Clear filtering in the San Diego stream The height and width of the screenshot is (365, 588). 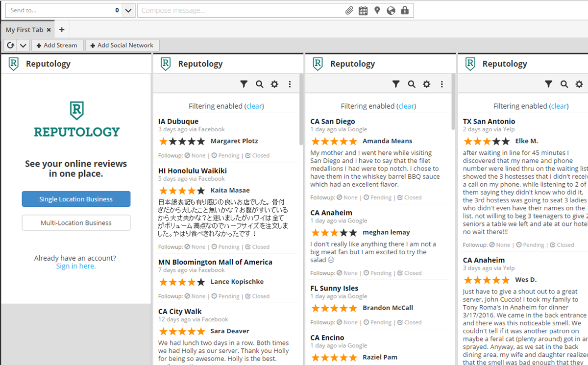tap(406, 106)
